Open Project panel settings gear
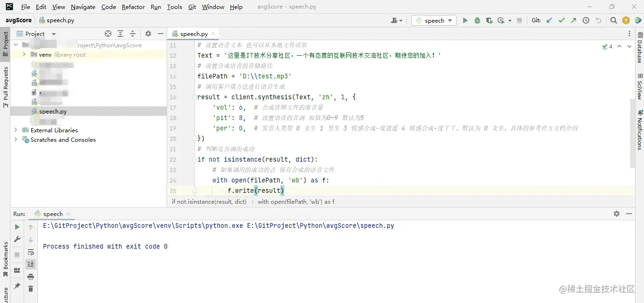The width and height of the screenshot is (644, 303). 148,34
